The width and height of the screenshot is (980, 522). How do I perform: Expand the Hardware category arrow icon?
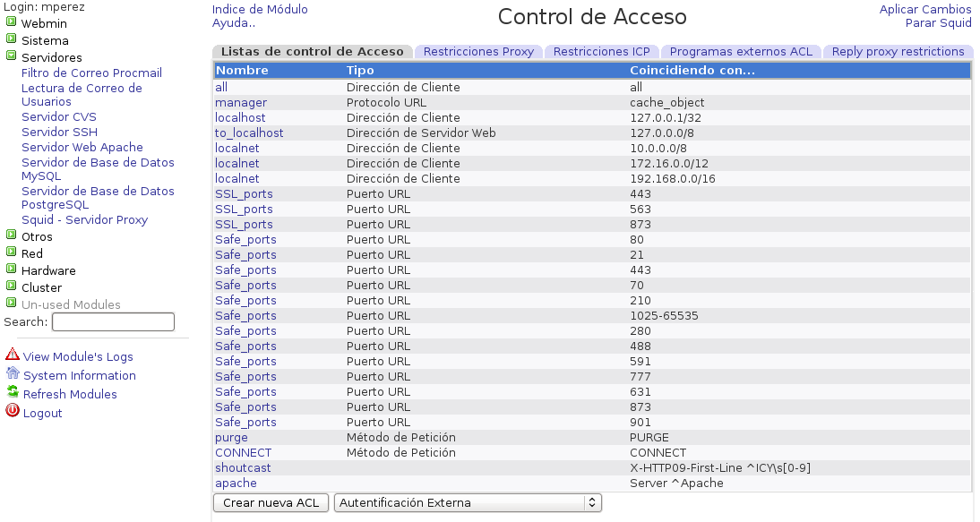(11, 270)
